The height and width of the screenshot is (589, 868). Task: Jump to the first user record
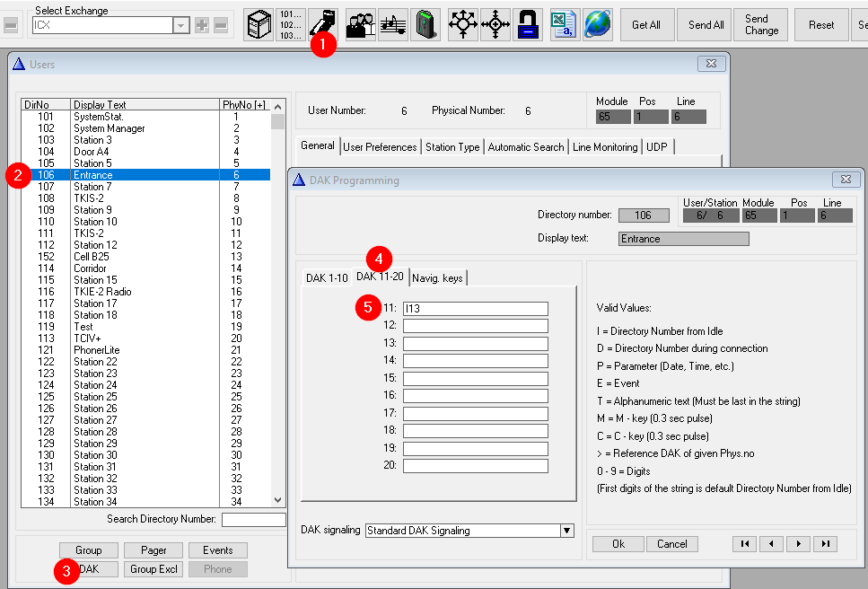(743, 544)
